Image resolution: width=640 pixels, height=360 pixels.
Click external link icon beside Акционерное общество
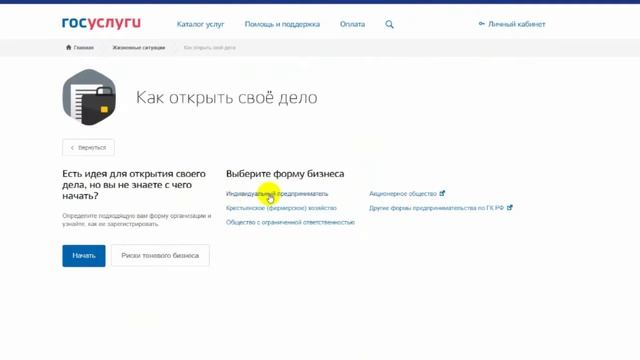(442, 193)
